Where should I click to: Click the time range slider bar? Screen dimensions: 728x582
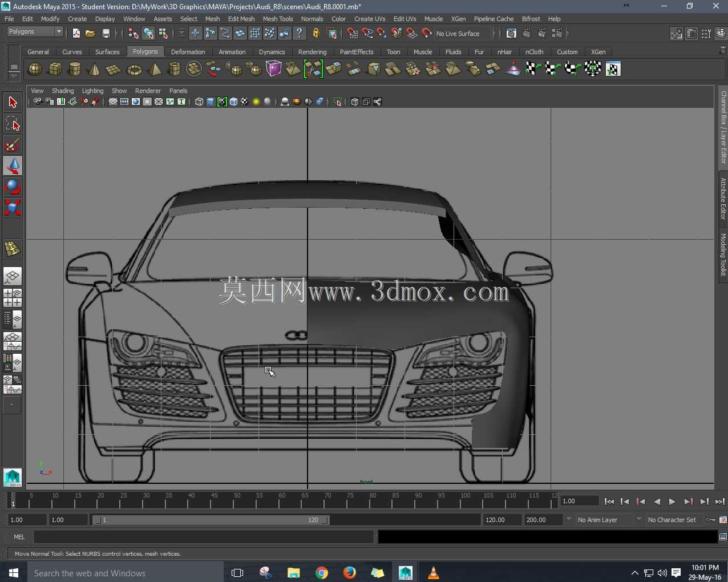[211, 520]
